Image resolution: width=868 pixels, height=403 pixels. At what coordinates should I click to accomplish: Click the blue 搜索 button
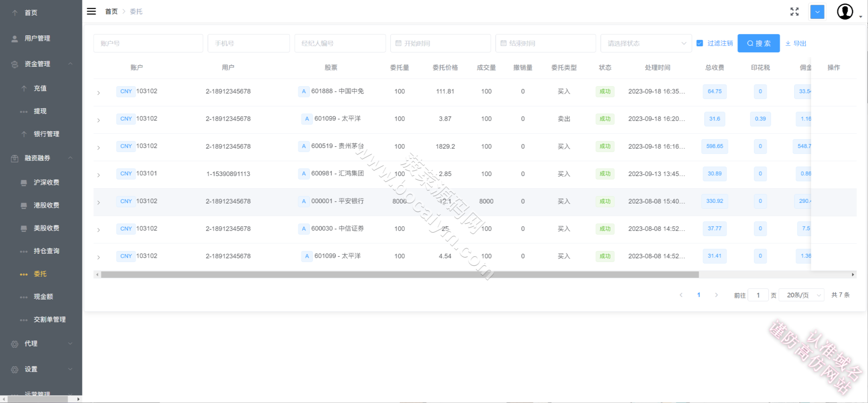coord(758,43)
